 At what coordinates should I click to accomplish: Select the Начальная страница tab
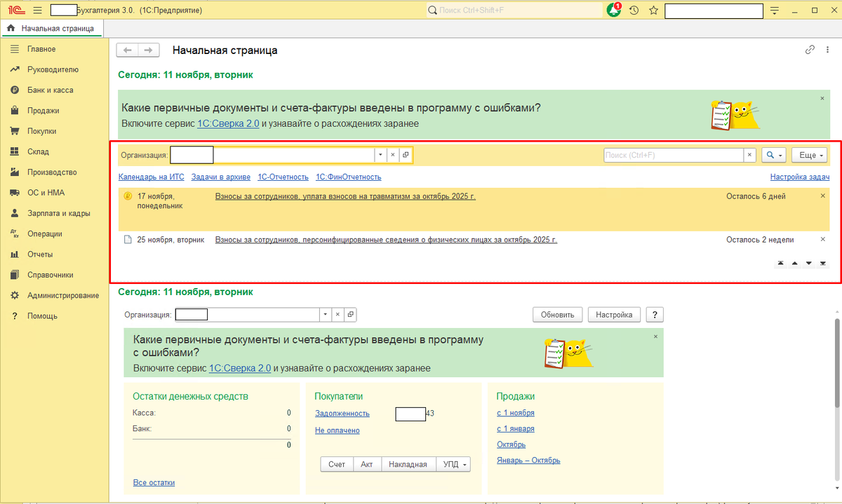[x=51, y=29]
